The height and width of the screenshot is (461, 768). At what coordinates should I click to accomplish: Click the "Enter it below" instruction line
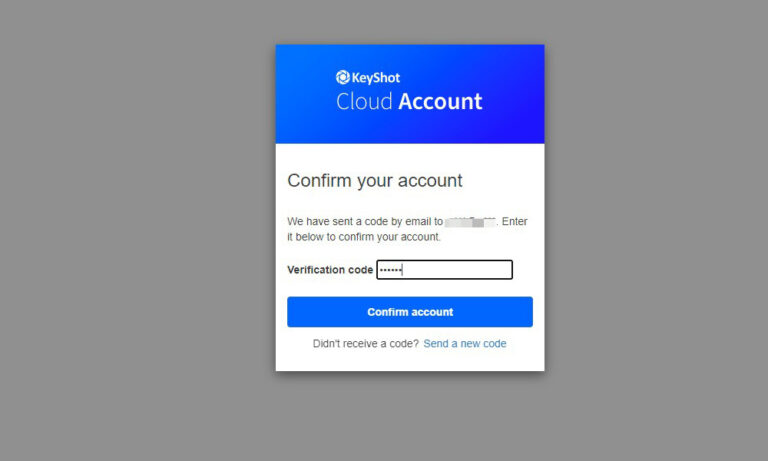364,237
